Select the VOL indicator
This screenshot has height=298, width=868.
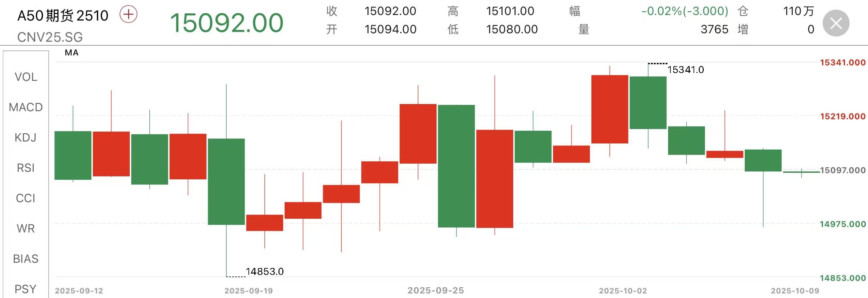pos(26,77)
